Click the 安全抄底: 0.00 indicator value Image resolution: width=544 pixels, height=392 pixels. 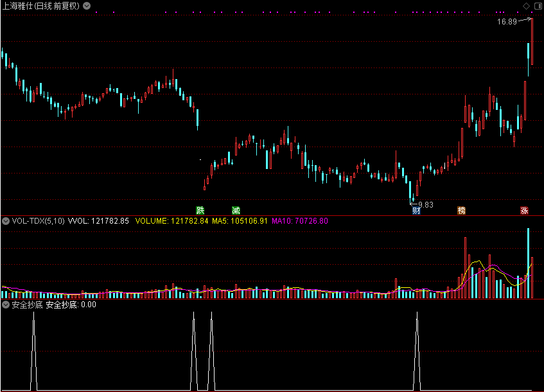(x=71, y=305)
